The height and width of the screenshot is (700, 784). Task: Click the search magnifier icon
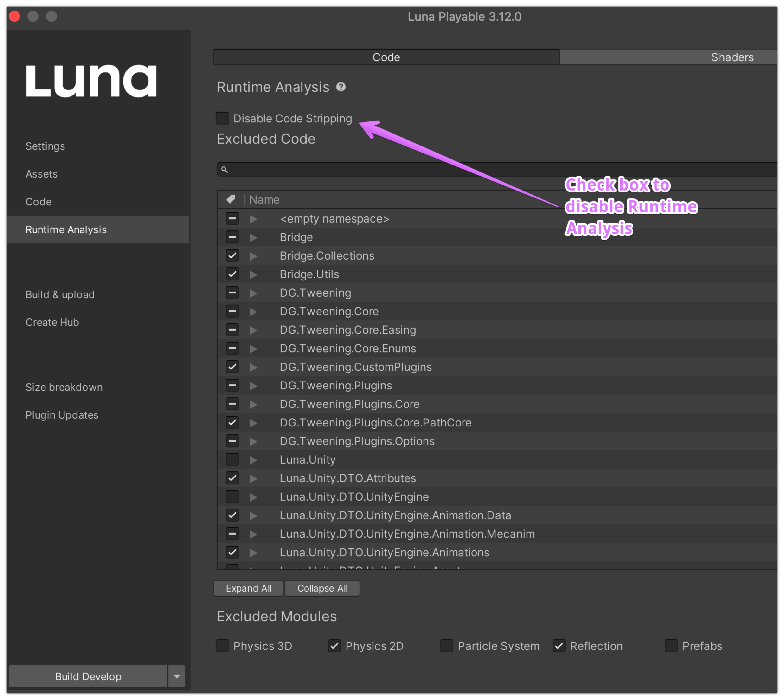(224, 170)
